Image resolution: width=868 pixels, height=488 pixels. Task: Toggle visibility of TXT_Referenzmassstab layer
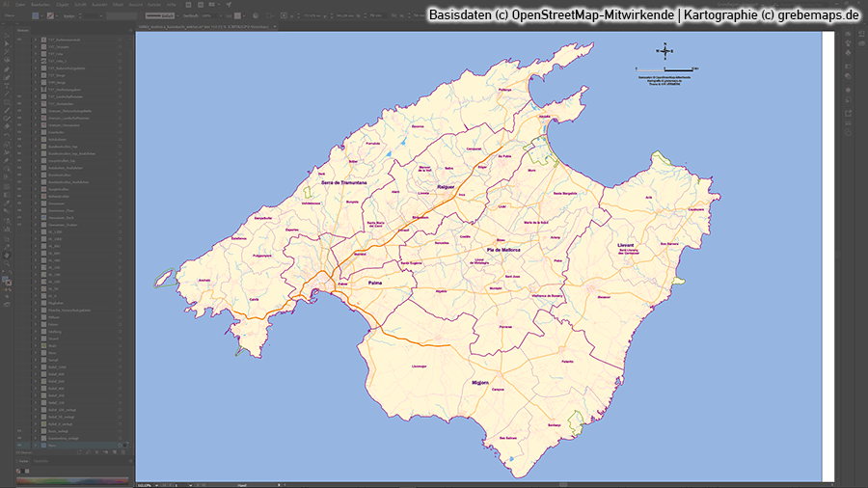pos(18,40)
